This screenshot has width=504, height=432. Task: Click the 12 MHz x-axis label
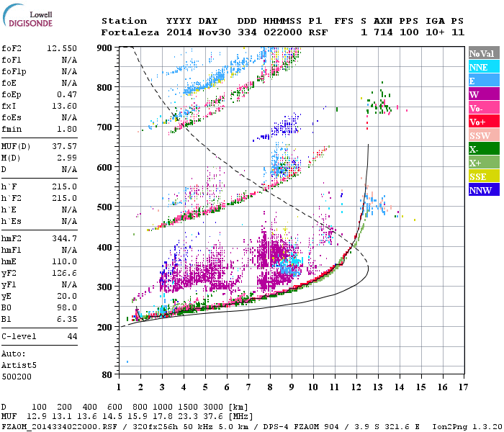(x=356, y=387)
